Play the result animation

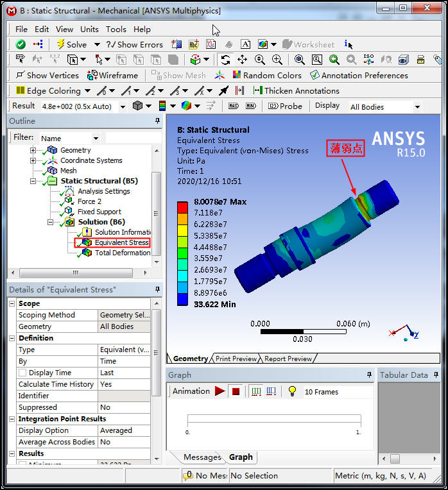pyautogui.click(x=220, y=391)
